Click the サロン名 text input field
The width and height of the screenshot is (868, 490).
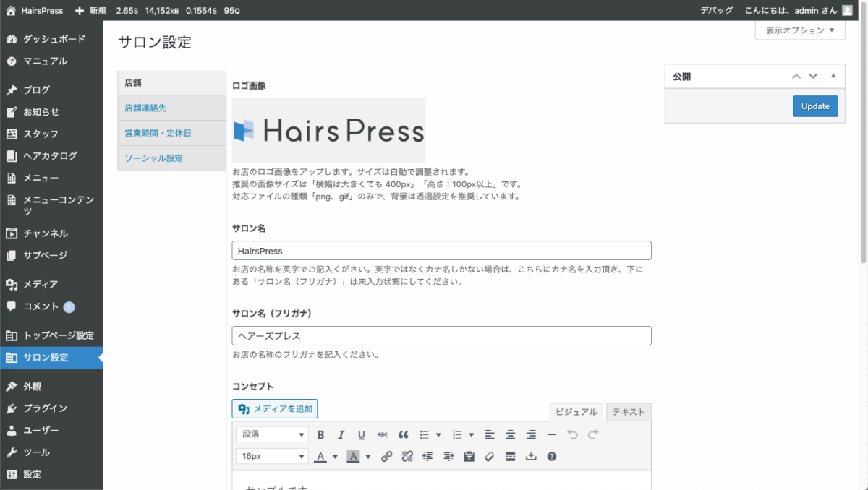pos(441,251)
